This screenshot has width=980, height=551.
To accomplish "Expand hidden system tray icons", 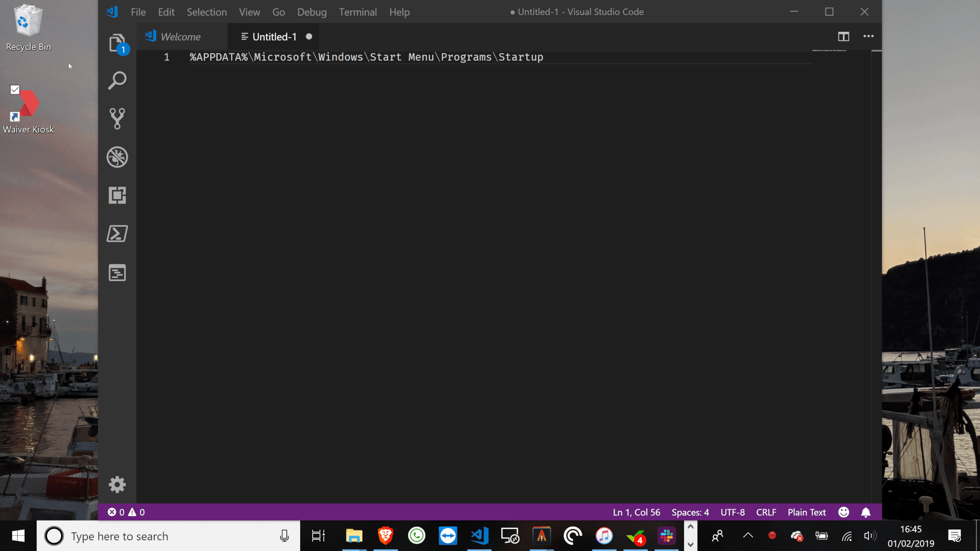I will click(748, 536).
